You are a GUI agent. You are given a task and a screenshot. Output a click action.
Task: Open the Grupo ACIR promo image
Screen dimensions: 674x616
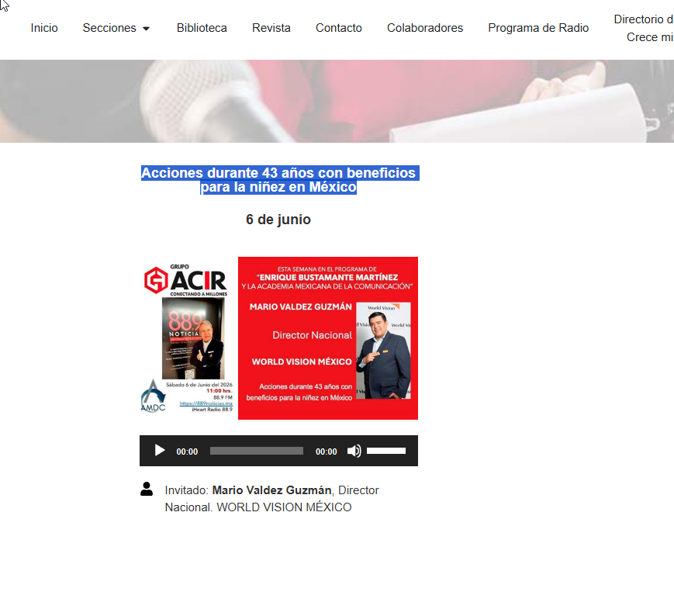coord(187,338)
